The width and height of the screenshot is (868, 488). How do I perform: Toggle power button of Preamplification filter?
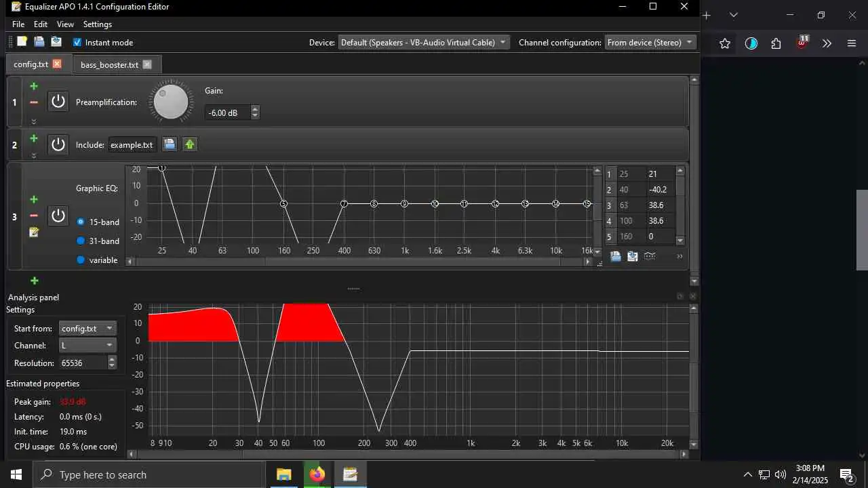(58, 102)
